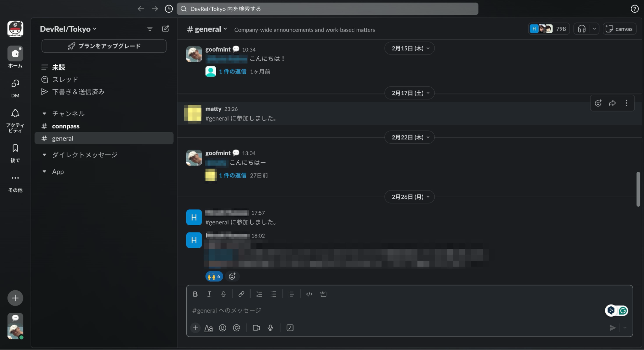Open 下書き＆送信済み drafts view

(104, 92)
